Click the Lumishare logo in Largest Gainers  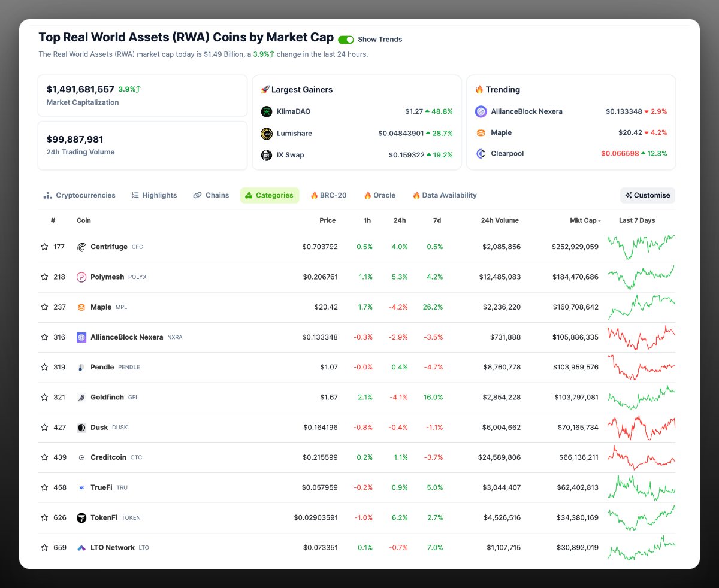pos(267,133)
